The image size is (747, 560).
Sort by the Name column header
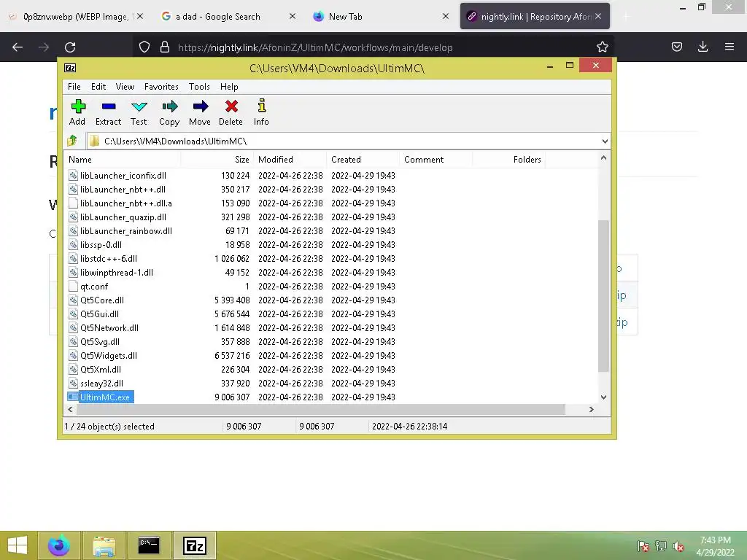tap(122, 160)
